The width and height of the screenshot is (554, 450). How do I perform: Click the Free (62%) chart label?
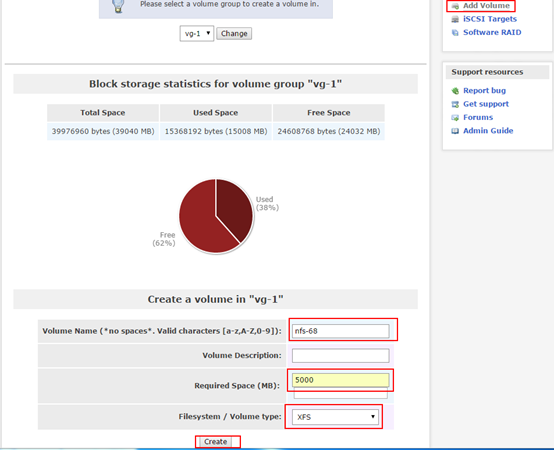point(164,239)
